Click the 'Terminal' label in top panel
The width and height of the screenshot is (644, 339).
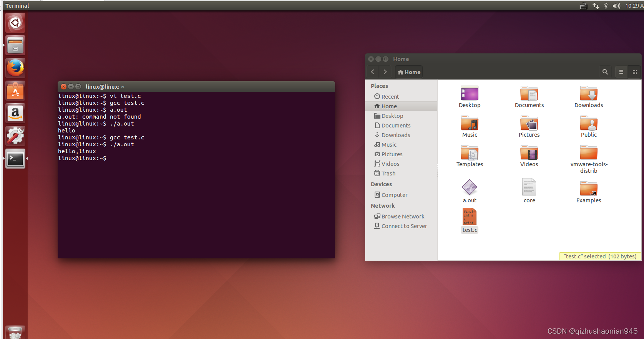[x=17, y=6]
